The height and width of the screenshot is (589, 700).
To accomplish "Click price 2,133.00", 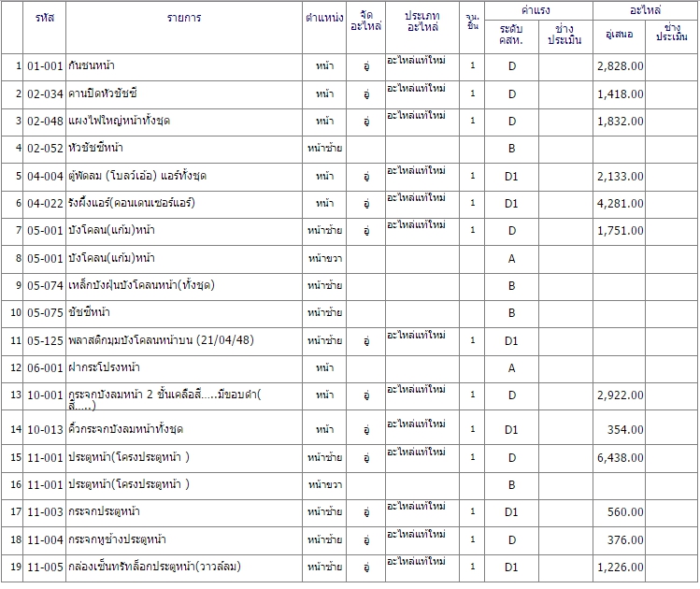I will [x=621, y=177].
